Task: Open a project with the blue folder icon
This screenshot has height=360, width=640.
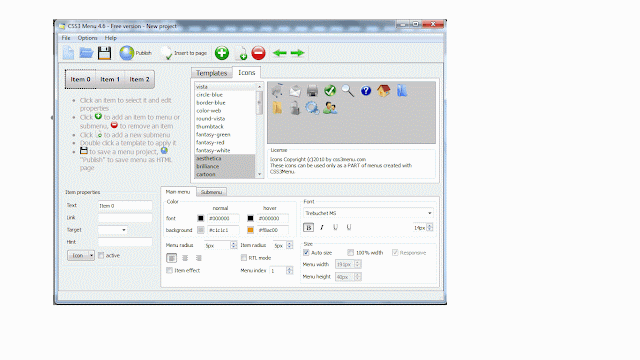Action: tap(86, 53)
